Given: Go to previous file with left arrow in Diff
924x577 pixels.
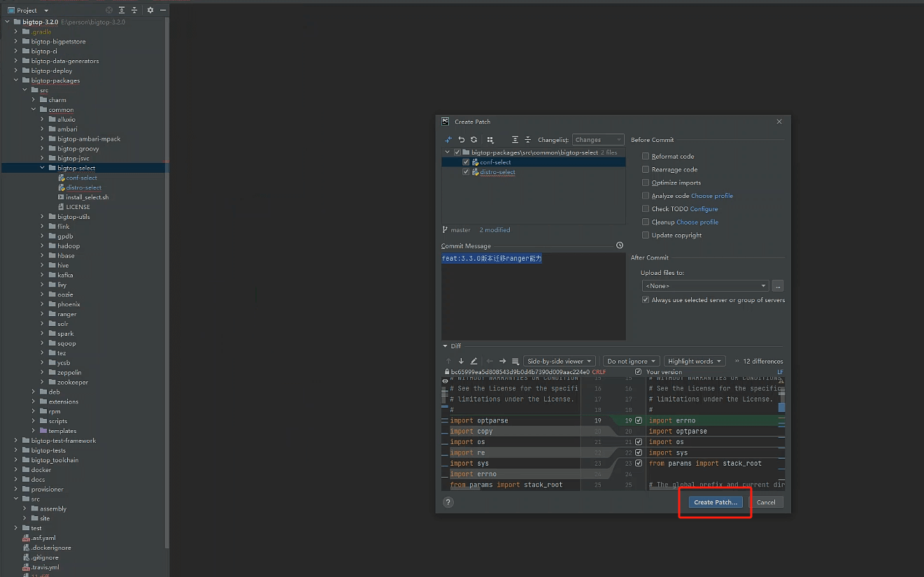Looking at the screenshot, I should click(x=490, y=361).
